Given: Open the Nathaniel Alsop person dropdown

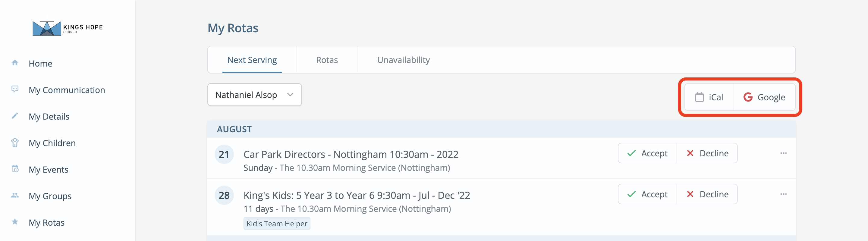Looking at the screenshot, I should click(254, 95).
